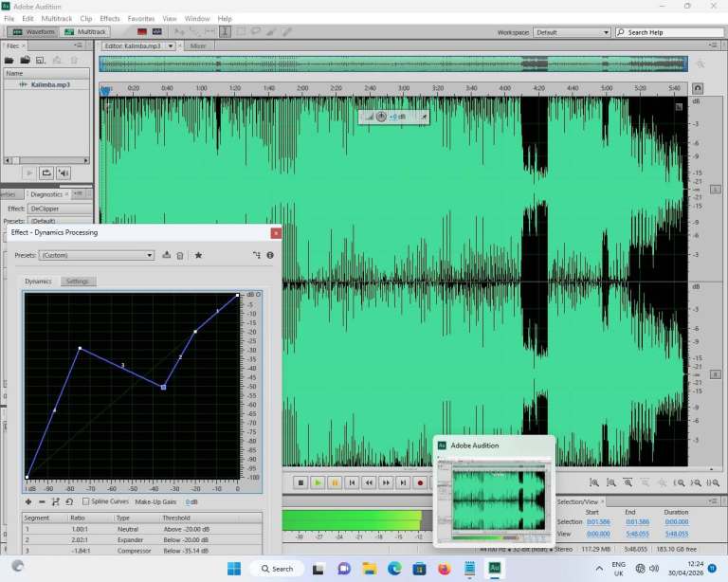
Task: Switch to Multitrack view
Action: 85,31
